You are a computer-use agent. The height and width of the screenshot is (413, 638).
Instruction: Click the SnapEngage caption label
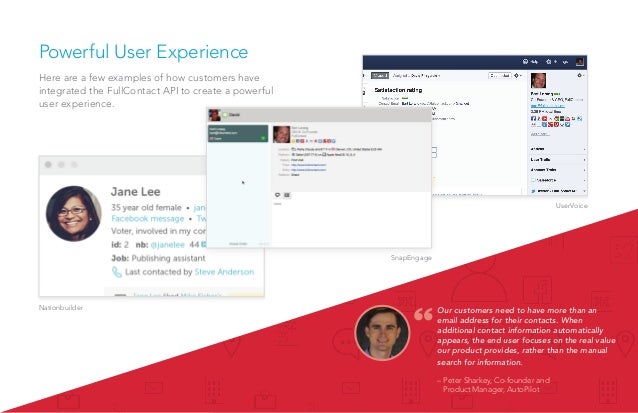coord(411,258)
